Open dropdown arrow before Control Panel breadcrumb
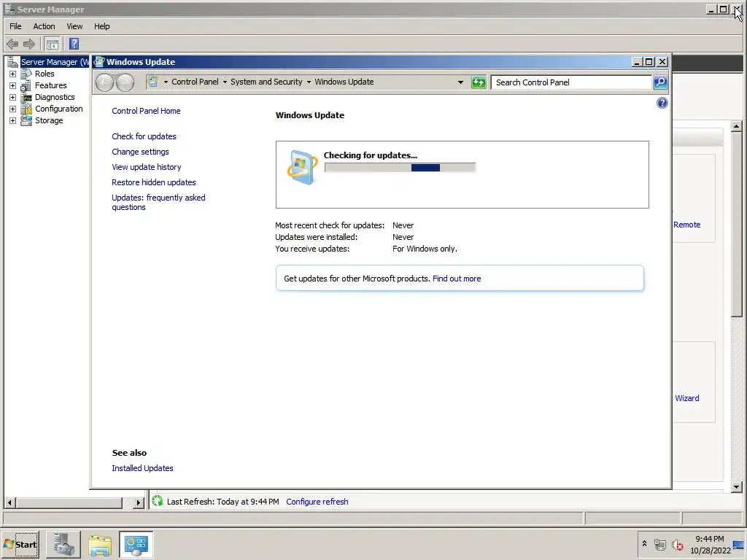Image resolution: width=747 pixels, height=560 pixels. pyautogui.click(x=166, y=82)
